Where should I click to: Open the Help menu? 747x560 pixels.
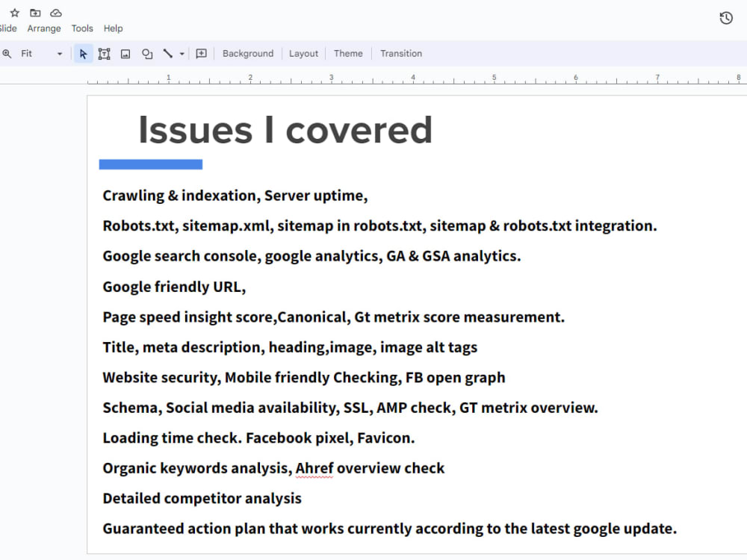[113, 28]
